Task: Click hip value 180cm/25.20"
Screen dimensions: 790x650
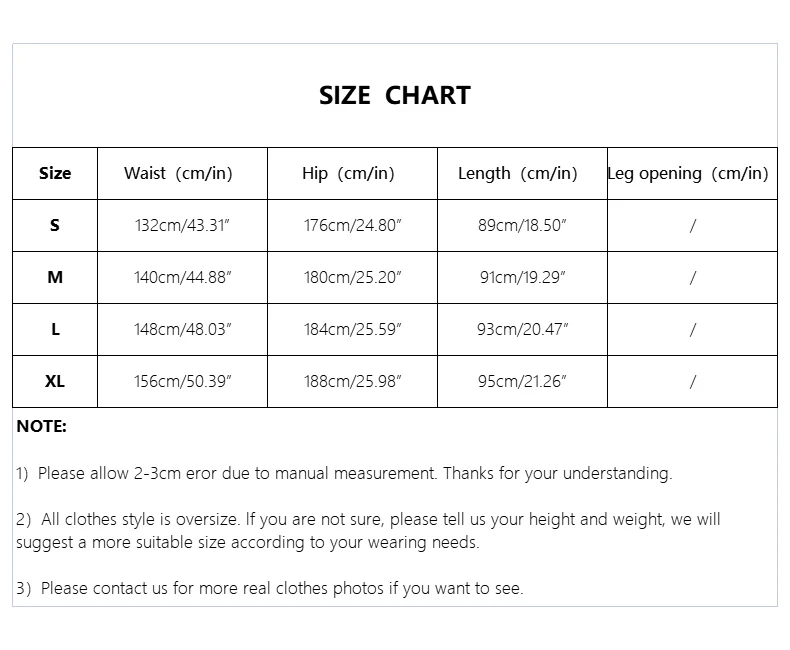Action: (x=352, y=277)
